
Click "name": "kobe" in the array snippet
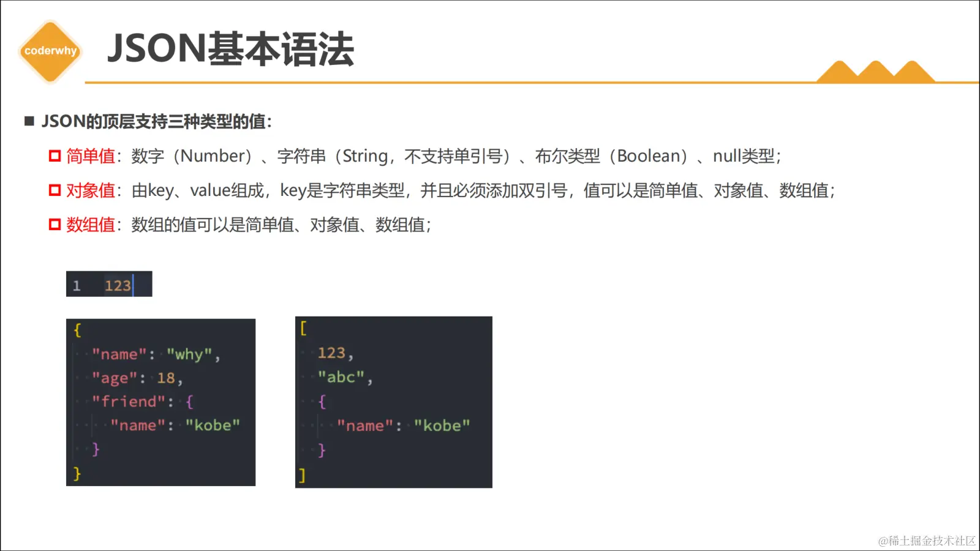403,425
